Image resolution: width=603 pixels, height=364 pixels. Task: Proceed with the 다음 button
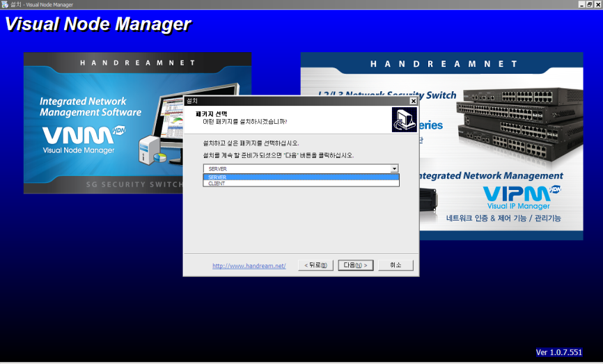coord(355,265)
